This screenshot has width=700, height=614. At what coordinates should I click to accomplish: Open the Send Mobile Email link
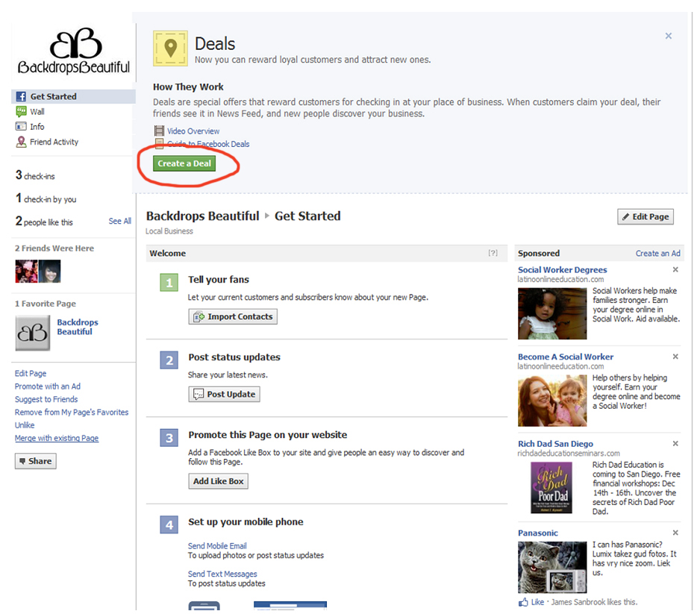[217, 545]
